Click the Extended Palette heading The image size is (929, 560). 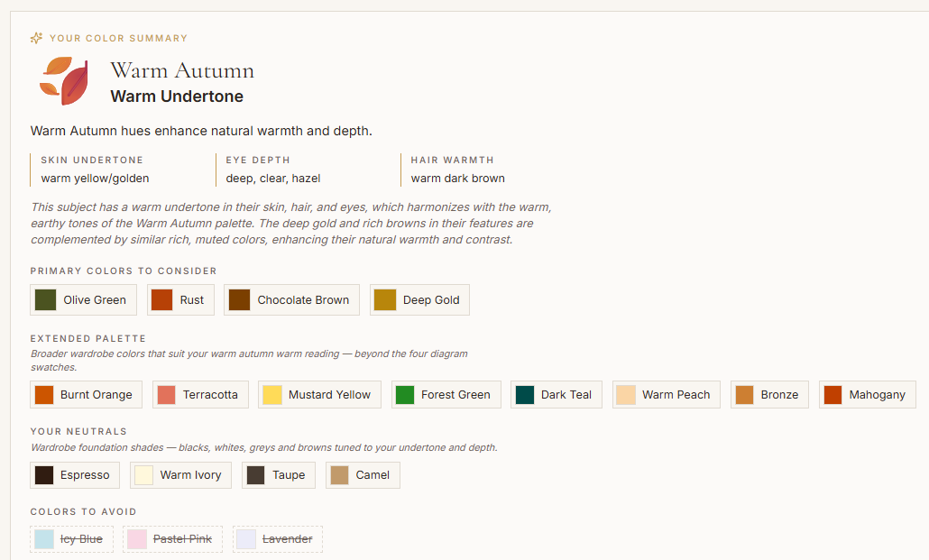pyautogui.click(x=87, y=338)
